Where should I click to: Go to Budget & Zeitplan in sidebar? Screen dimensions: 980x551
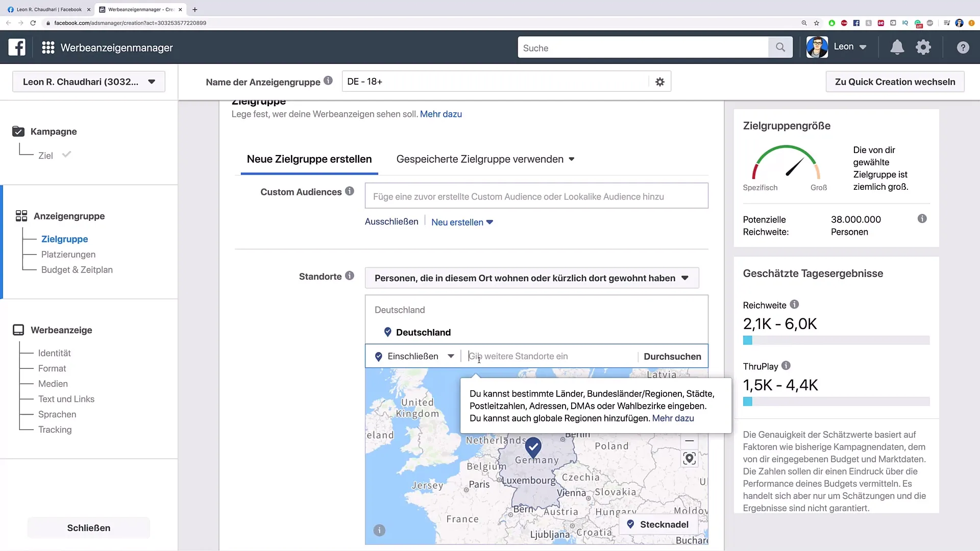pyautogui.click(x=77, y=269)
